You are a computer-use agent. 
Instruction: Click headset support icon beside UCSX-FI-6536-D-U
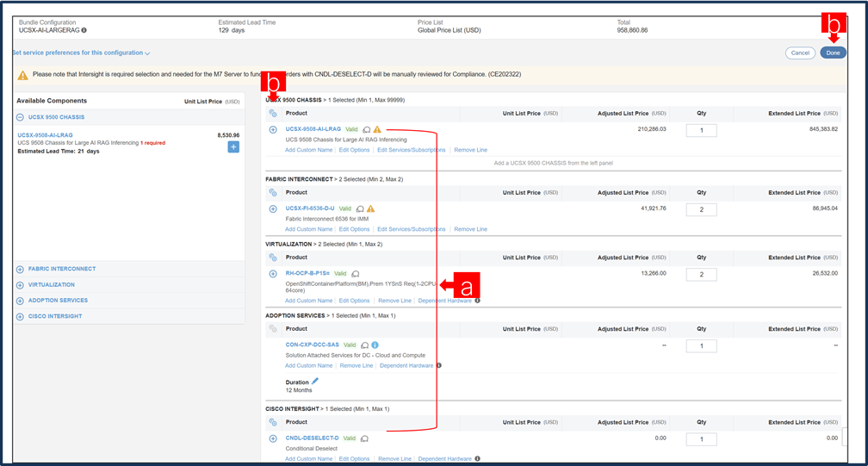(x=360, y=209)
